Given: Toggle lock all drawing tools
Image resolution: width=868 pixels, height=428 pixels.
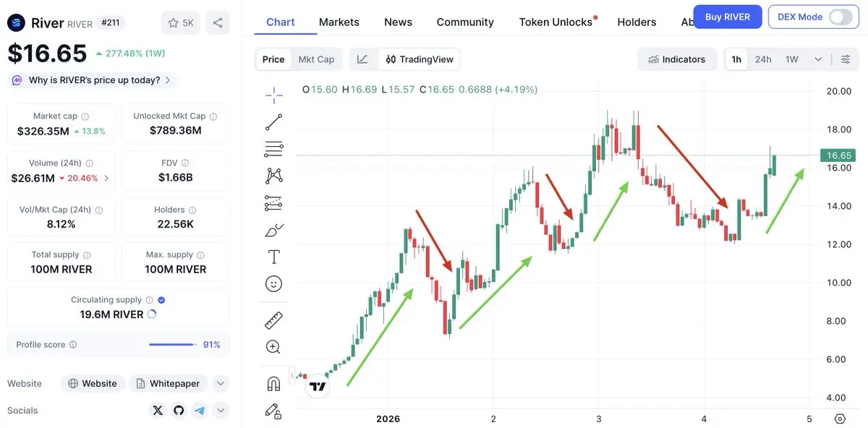Looking at the screenshot, I should (274, 411).
